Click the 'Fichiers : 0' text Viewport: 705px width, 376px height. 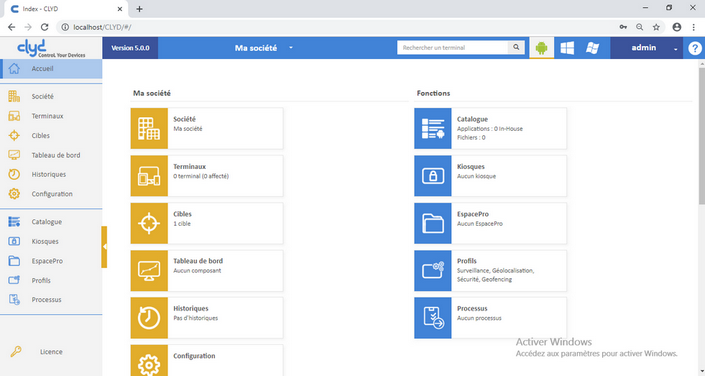point(471,138)
